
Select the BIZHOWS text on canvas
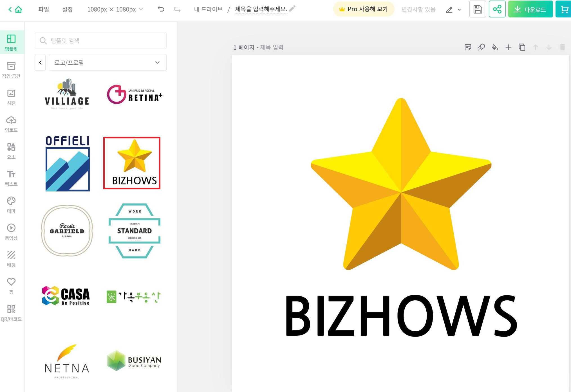[x=401, y=316]
